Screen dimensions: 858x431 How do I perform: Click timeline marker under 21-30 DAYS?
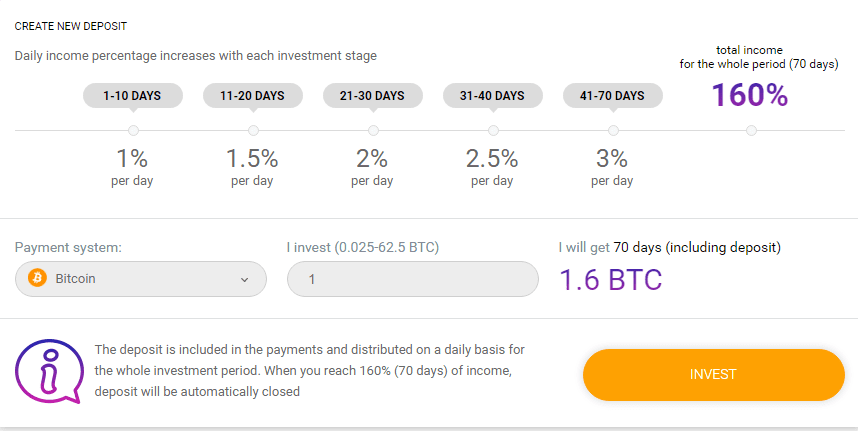373,130
